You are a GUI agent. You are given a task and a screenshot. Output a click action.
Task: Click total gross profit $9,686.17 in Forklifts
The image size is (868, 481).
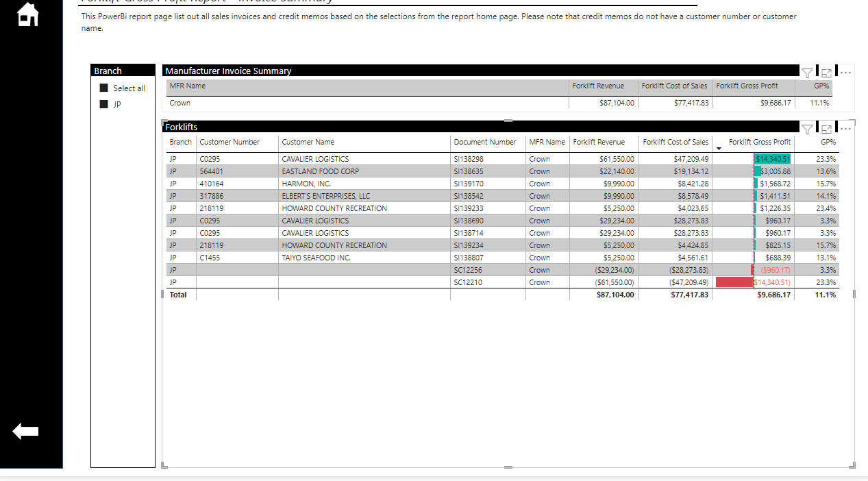click(x=774, y=295)
